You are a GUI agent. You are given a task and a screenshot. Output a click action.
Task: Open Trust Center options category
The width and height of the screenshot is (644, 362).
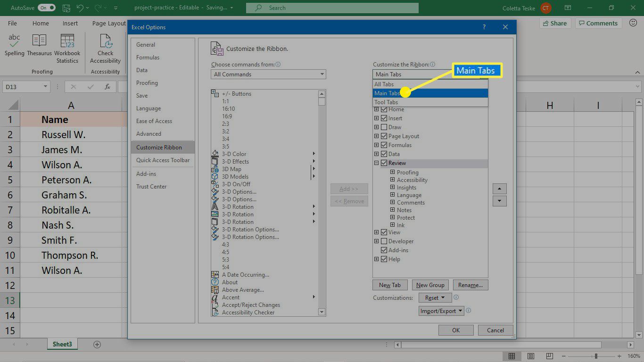163,187
